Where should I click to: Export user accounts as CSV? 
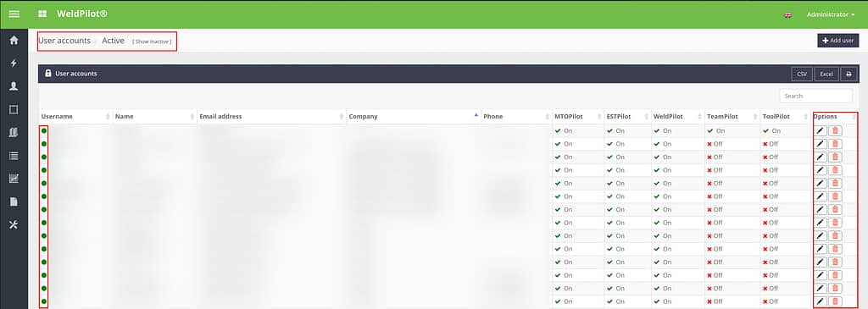[x=802, y=74]
